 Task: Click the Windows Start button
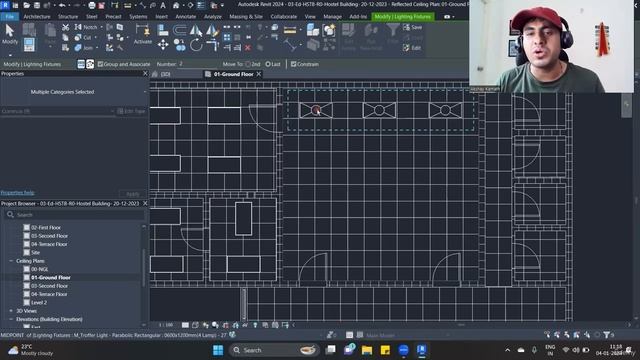pos(218,350)
